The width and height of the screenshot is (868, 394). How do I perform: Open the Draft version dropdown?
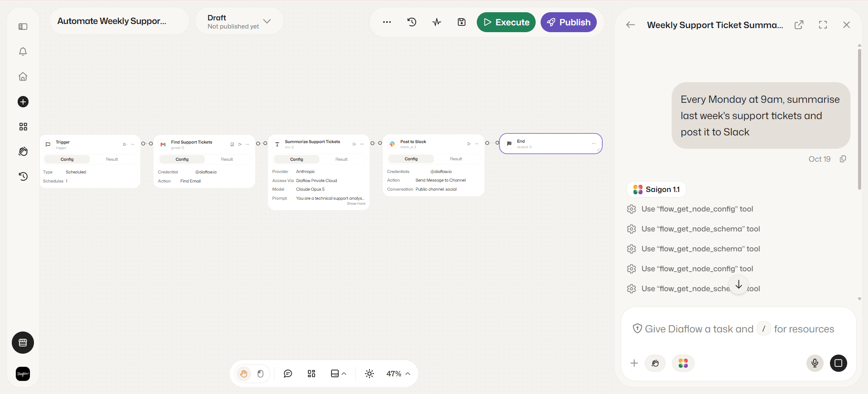click(x=239, y=21)
